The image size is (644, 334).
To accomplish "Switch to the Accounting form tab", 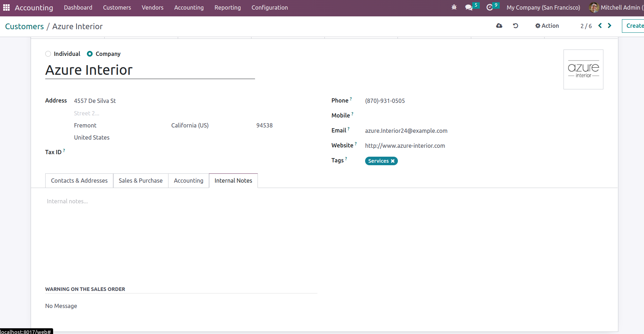I will (188, 181).
